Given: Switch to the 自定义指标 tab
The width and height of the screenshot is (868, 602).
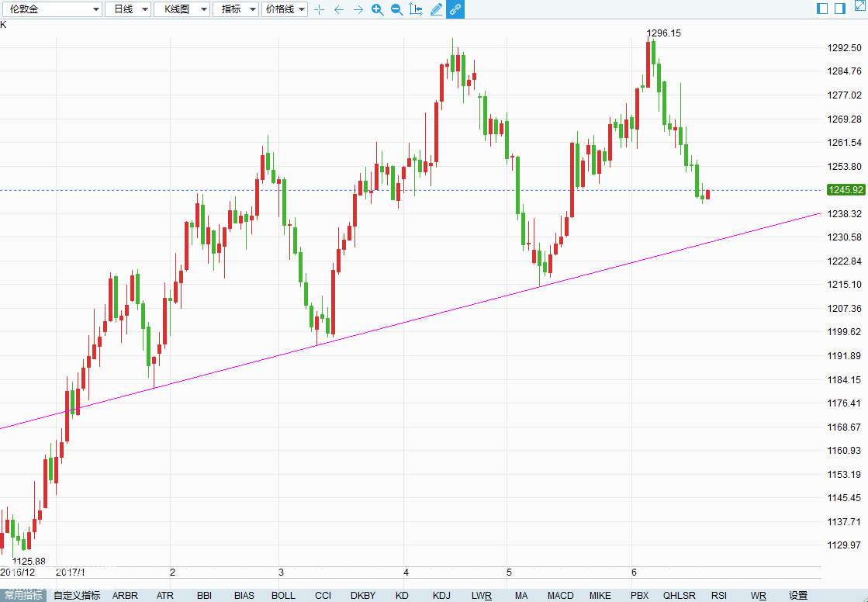Looking at the screenshot, I should tap(77, 595).
